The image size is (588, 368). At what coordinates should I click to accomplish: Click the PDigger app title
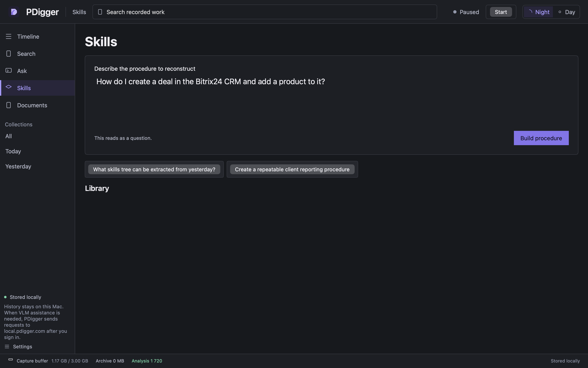point(42,12)
